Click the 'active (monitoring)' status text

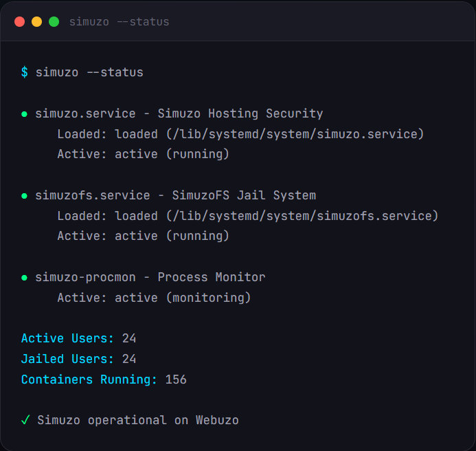coord(183,298)
